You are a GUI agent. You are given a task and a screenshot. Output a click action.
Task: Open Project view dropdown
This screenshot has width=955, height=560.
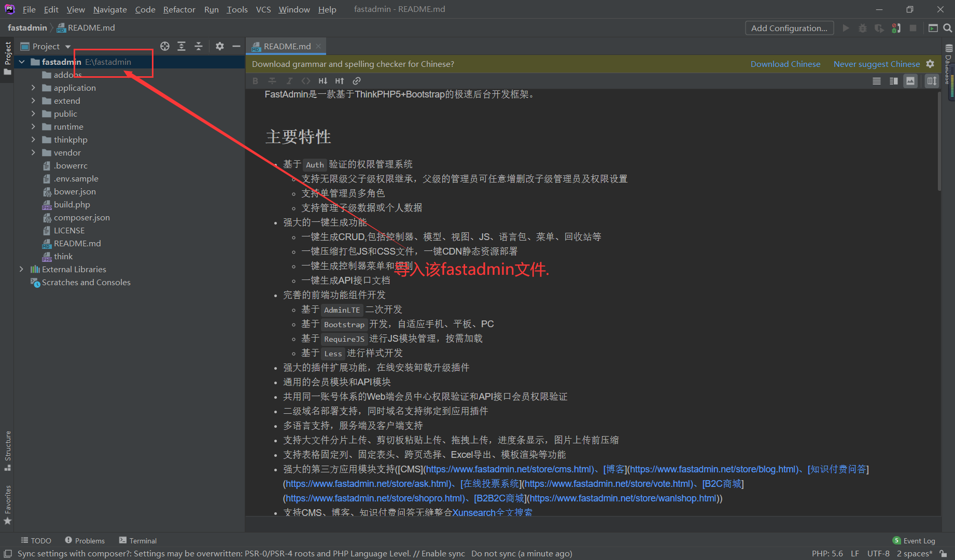[46, 46]
